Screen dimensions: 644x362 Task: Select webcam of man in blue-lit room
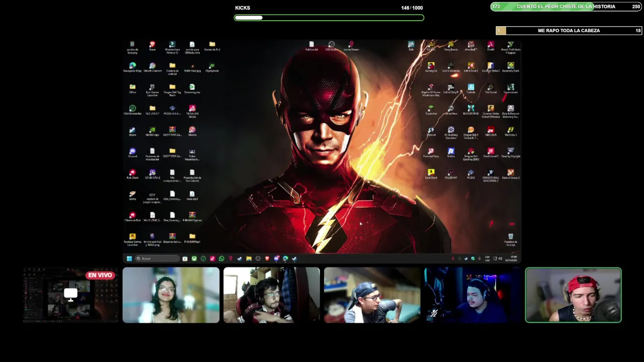473,295
